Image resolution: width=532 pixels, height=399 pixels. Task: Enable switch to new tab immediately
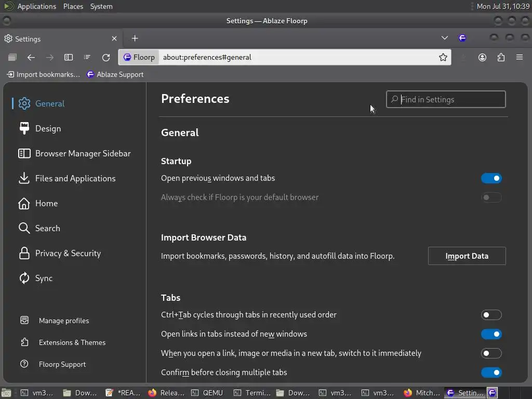point(491,353)
